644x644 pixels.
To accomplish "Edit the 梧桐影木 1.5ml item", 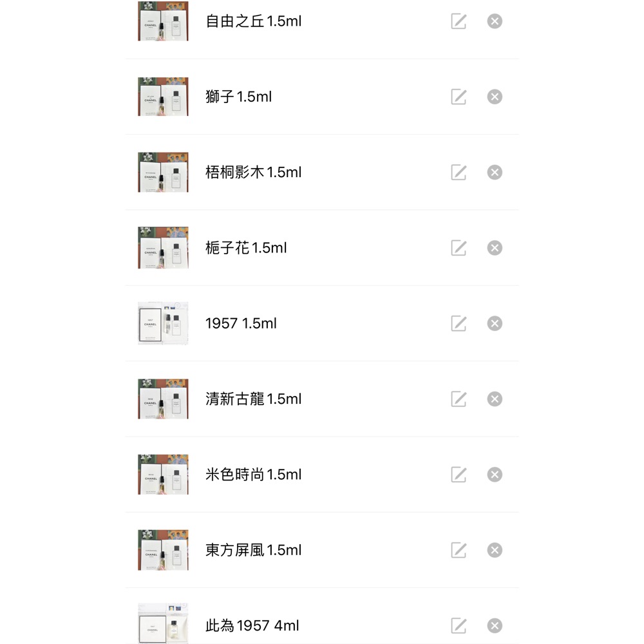I will [x=458, y=172].
